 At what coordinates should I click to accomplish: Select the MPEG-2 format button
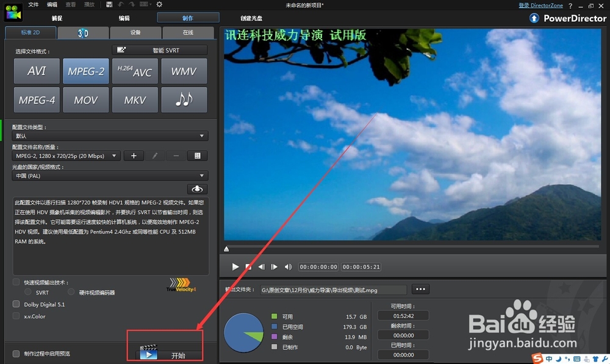86,71
